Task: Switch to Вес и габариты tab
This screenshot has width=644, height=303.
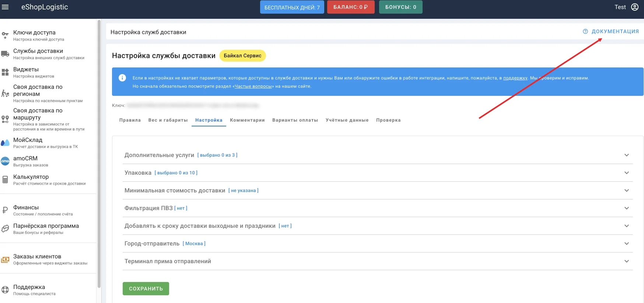Action: click(168, 120)
